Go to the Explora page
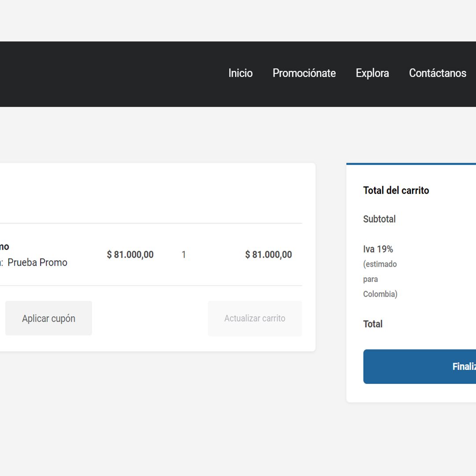 click(372, 73)
